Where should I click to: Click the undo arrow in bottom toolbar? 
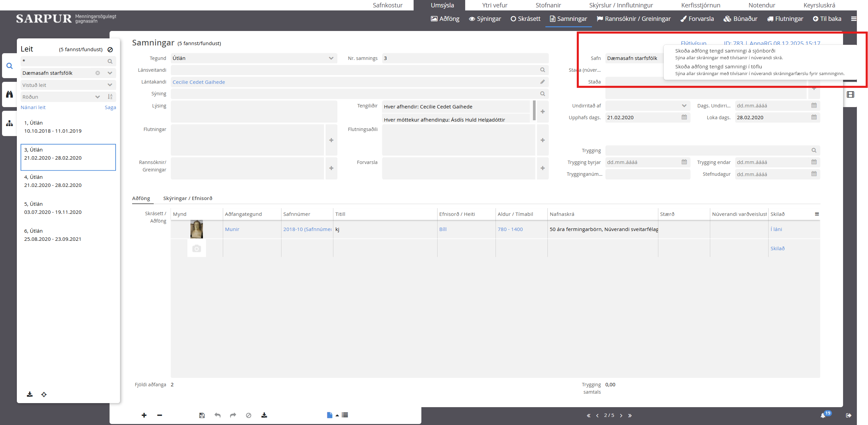pyautogui.click(x=217, y=415)
